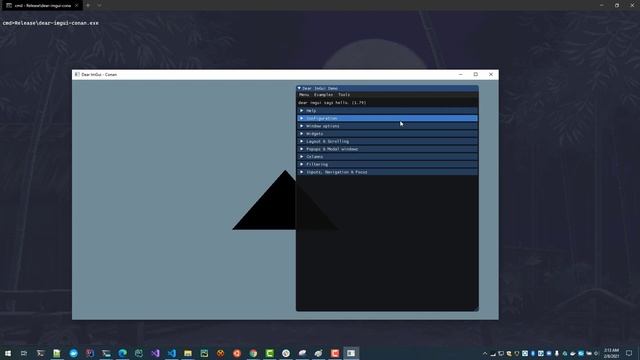Screen dimensions: 640x360
Task: Select the cmd terminal tab
Action: coord(41,5)
